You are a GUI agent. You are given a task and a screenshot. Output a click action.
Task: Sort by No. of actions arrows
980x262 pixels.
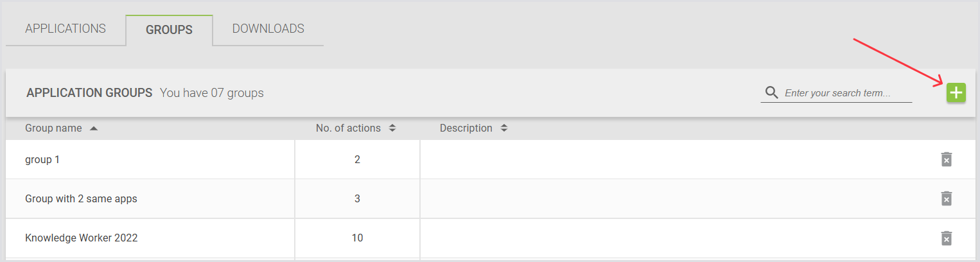(392, 128)
